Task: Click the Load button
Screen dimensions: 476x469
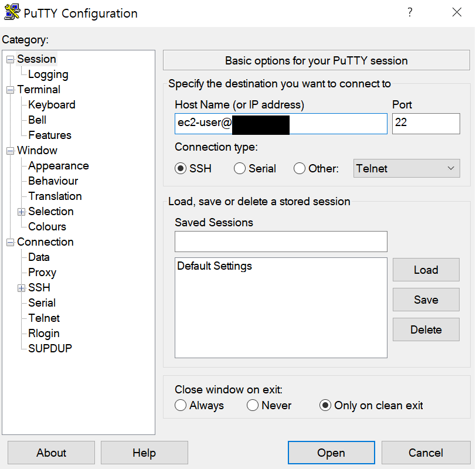Action: [426, 270]
